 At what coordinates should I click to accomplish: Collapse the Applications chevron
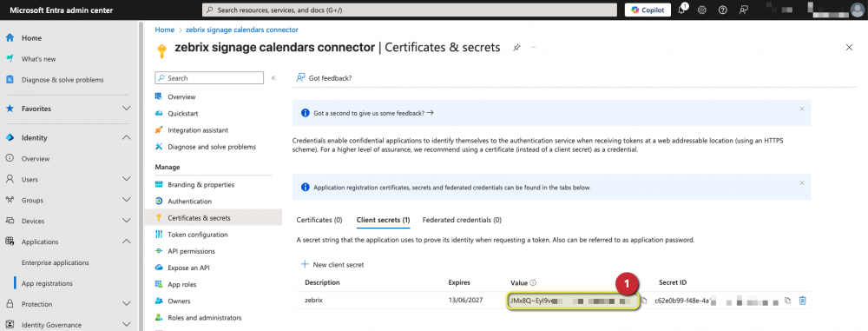126,242
